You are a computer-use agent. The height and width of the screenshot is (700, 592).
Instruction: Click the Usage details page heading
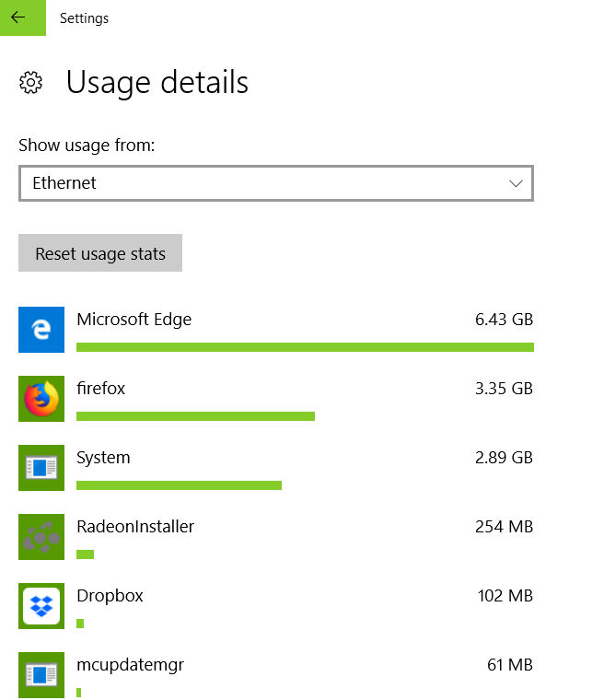[x=157, y=83]
